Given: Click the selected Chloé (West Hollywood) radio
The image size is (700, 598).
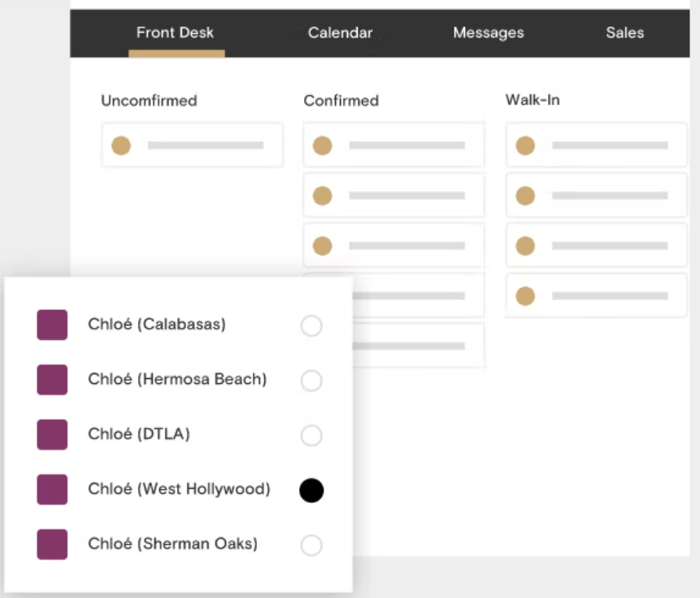Looking at the screenshot, I should click(x=311, y=491).
